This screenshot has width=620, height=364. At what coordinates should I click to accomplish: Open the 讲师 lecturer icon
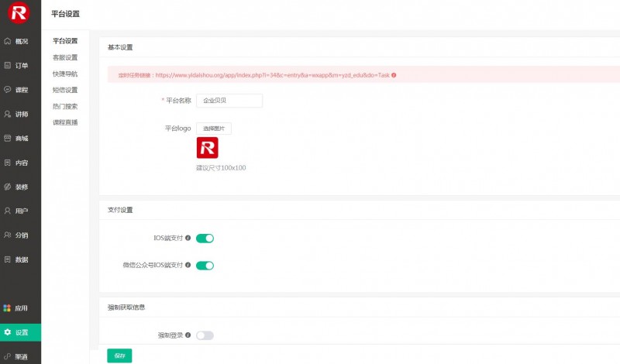pos(8,114)
